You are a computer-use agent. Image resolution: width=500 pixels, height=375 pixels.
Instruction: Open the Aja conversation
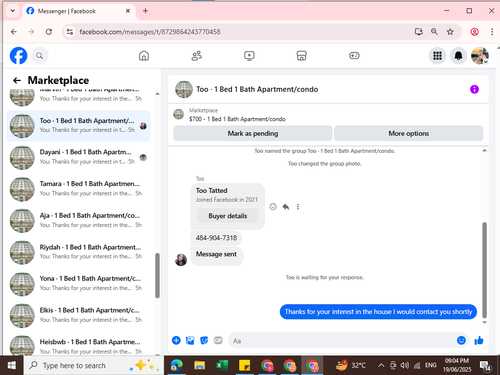tap(78, 220)
